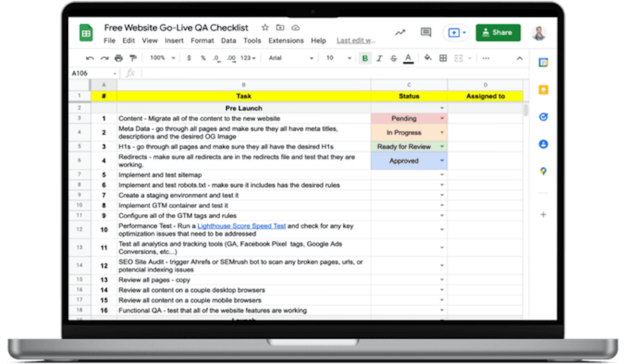The width and height of the screenshot is (625, 364).
Task: Open the Fill color picker
Action: click(x=427, y=58)
